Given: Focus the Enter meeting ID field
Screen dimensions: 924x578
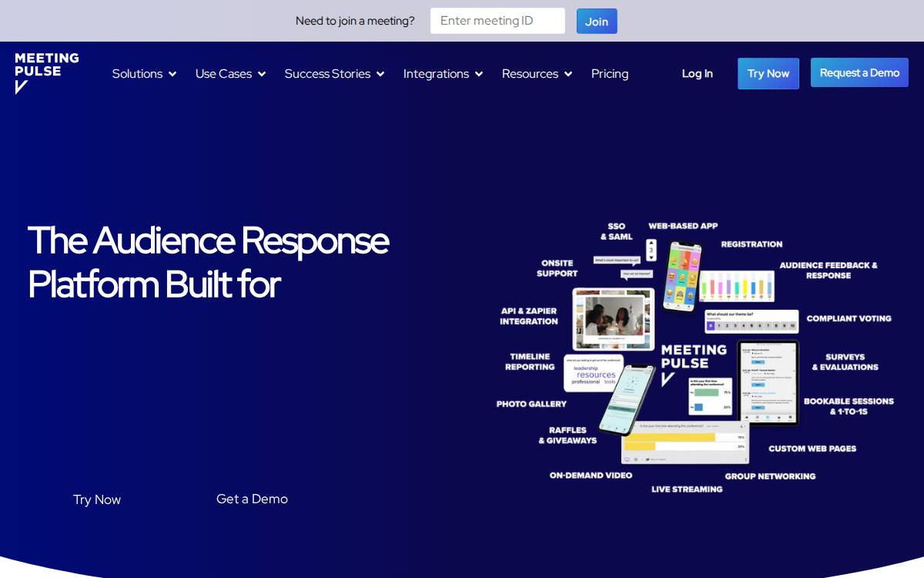Looking at the screenshot, I should point(497,21).
